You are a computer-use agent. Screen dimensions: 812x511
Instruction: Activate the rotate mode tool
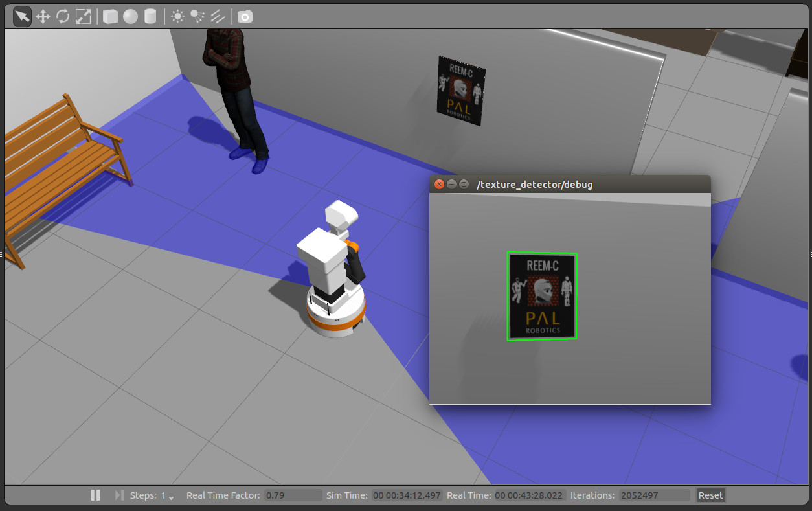point(63,16)
